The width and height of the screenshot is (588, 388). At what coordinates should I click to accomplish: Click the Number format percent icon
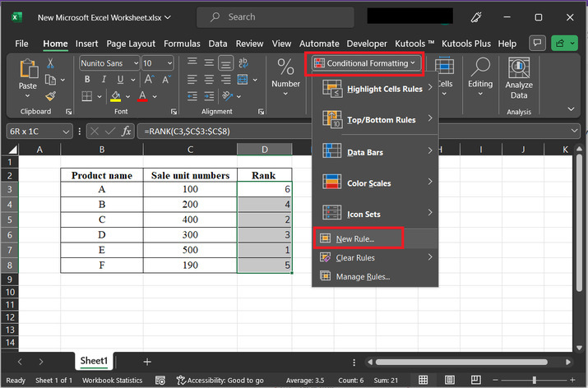click(x=285, y=67)
